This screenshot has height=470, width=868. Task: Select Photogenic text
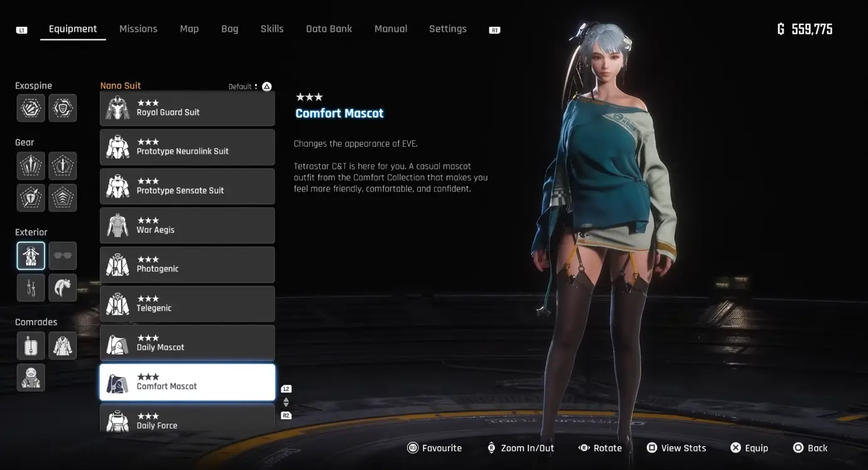click(x=158, y=269)
